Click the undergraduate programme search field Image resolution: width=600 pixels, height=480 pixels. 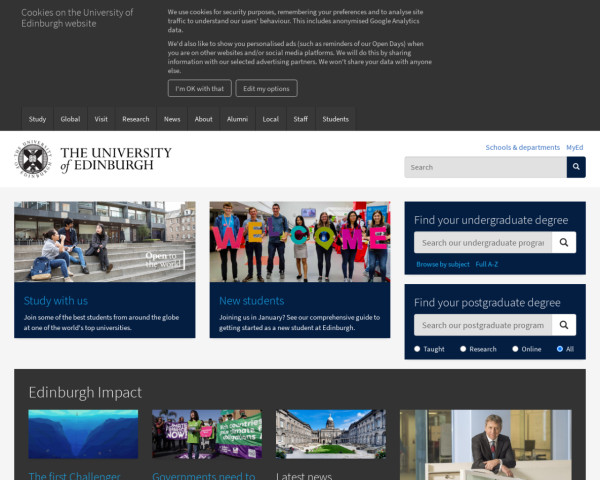[483, 242]
